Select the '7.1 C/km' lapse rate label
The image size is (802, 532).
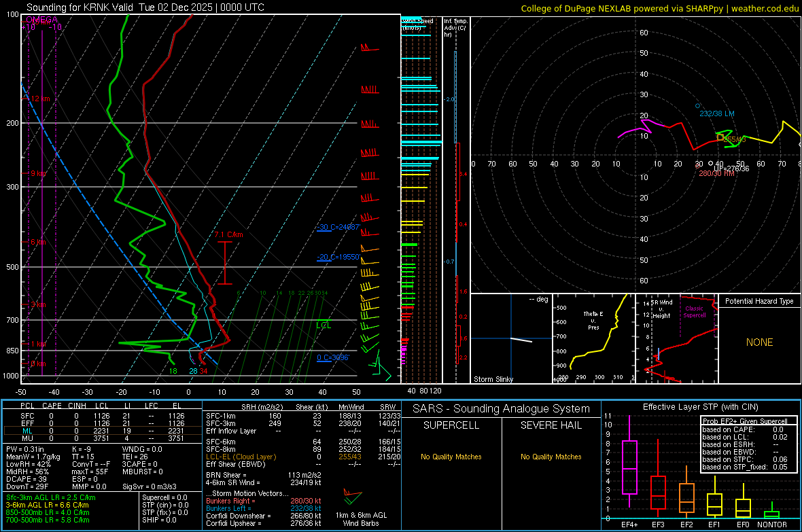pyautogui.click(x=228, y=235)
